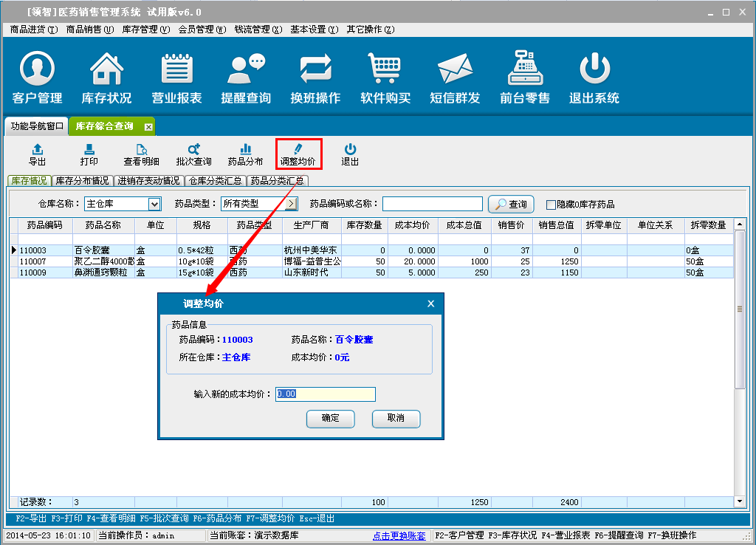Switch to the 库存分布情况 tab
The width and height of the screenshot is (756, 545).
pos(82,180)
